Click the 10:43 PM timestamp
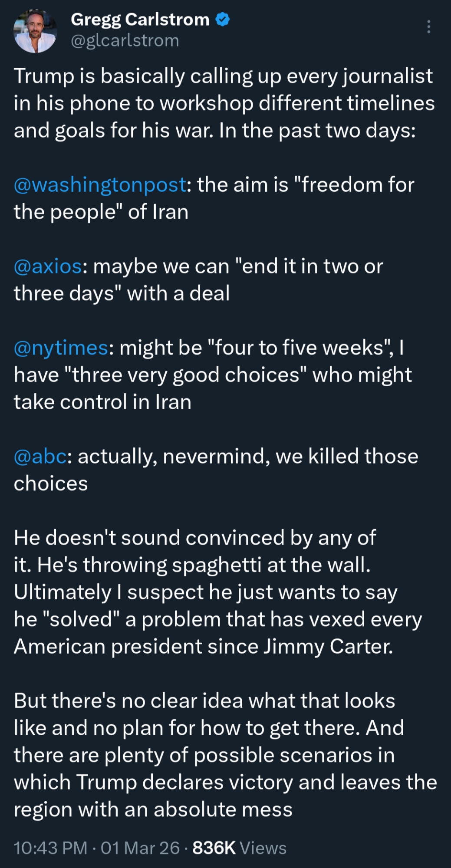Viewport: 451px width, 868px height. tap(50, 848)
